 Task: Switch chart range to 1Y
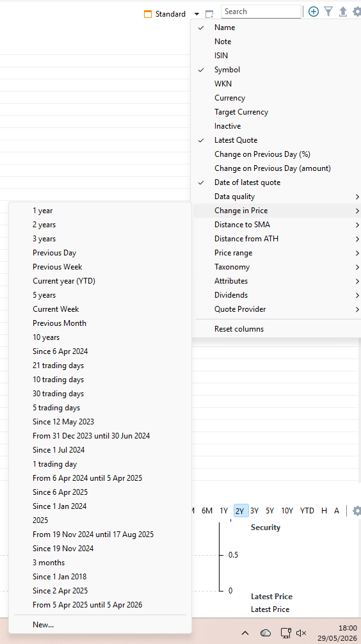click(223, 510)
